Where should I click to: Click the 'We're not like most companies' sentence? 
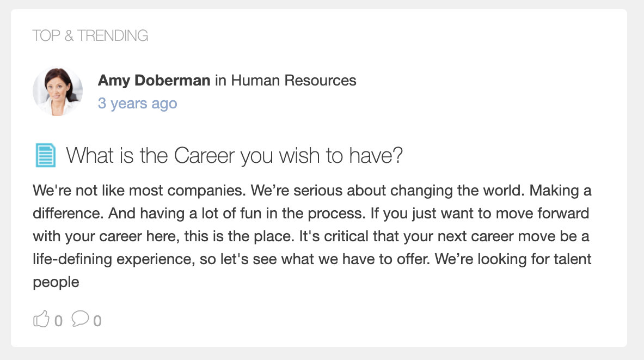[139, 191]
